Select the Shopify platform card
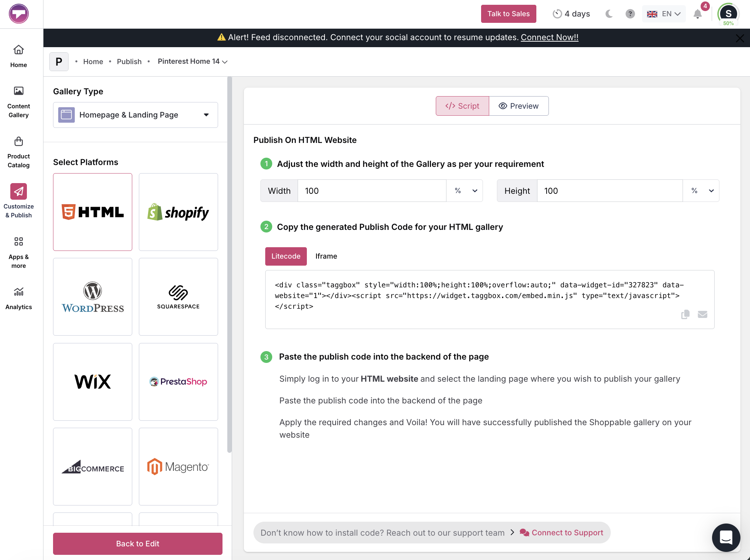The image size is (750, 560). tap(178, 212)
